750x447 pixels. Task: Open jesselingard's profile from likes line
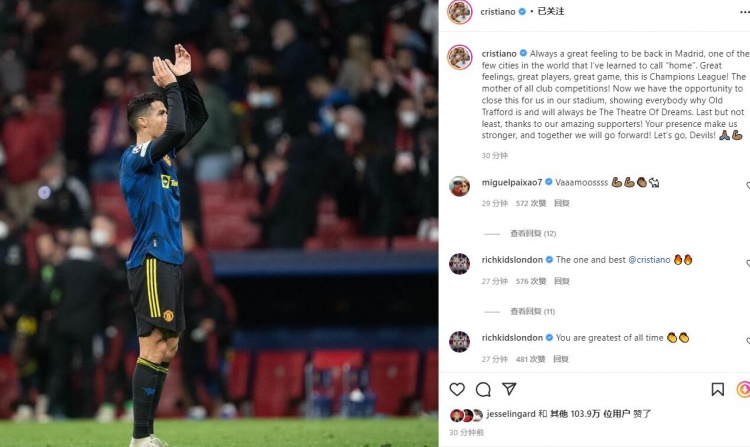point(511,414)
